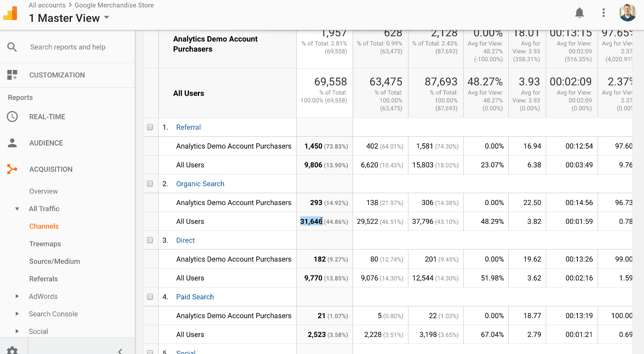Screen dimensions: 644x354
Task: Open the Acquisition reports section
Action: [x=51, y=169]
